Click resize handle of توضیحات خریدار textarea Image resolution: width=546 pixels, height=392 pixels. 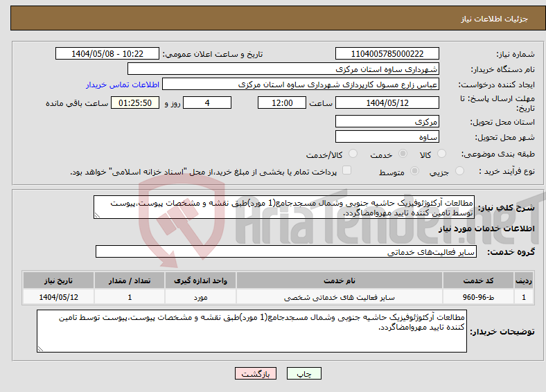click(40, 348)
